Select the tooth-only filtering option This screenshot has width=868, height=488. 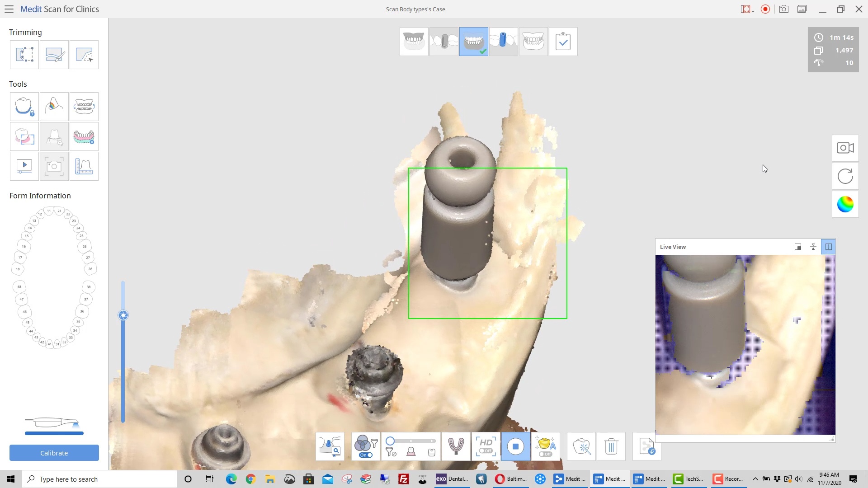432,452
